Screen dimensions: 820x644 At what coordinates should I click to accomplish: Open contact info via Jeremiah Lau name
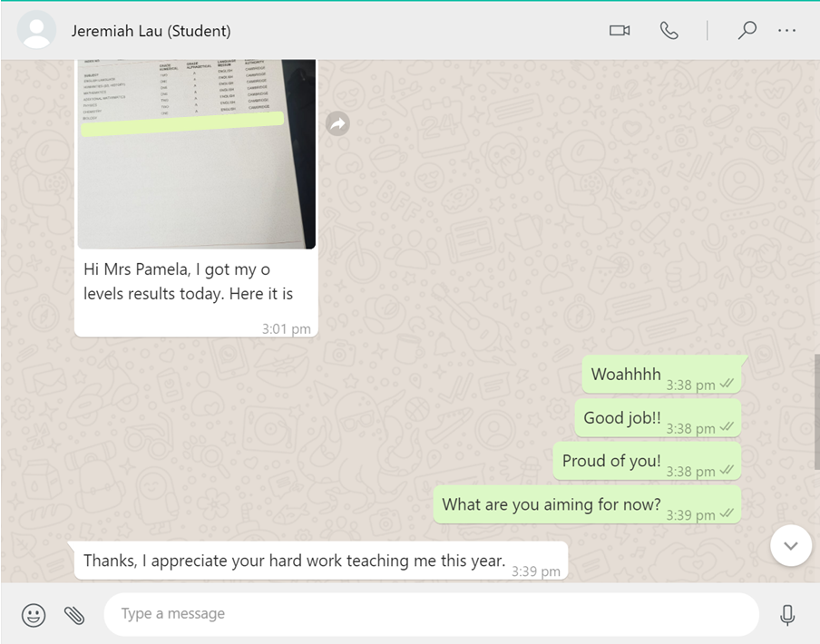[151, 31]
